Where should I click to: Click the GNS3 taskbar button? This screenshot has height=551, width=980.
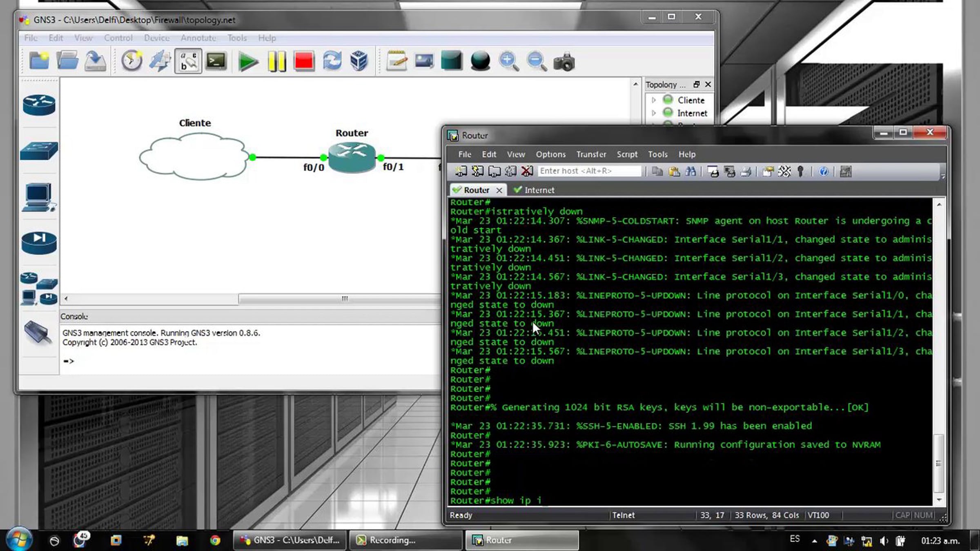[x=290, y=540]
